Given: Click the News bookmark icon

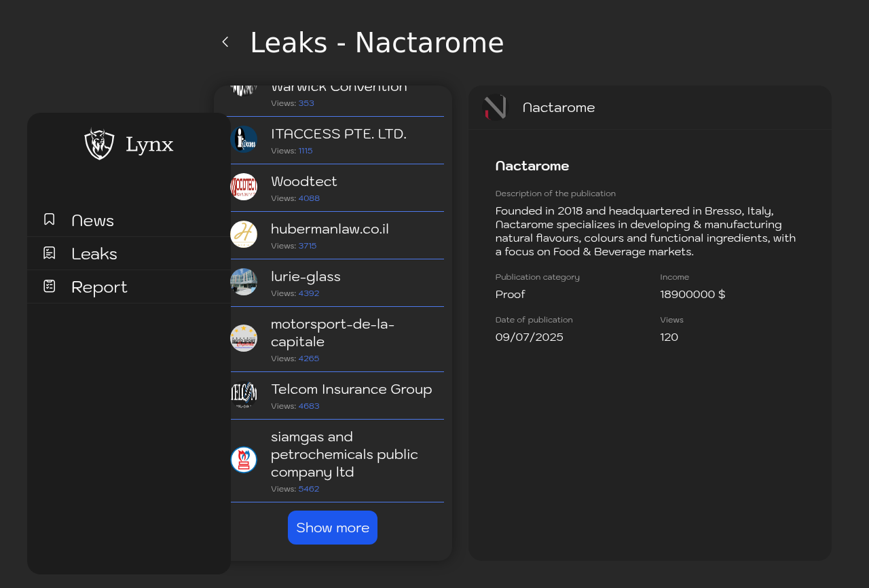Looking at the screenshot, I should click(x=50, y=219).
